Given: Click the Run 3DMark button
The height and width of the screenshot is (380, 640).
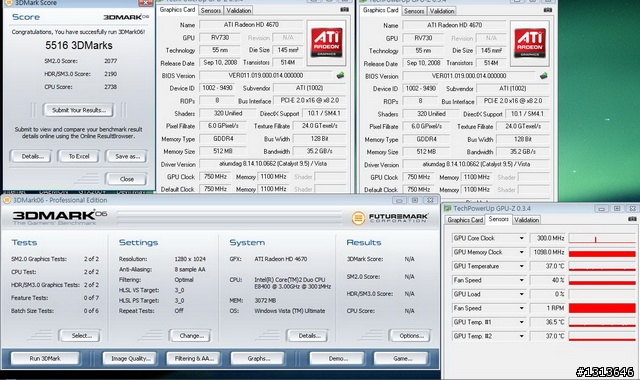Looking at the screenshot, I should (x=45, y=358).
